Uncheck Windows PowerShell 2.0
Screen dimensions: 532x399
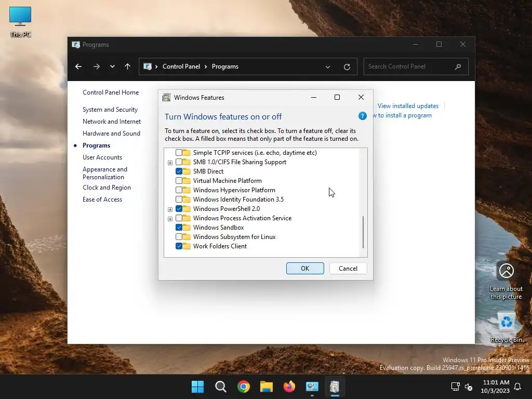tap(179, 209)
